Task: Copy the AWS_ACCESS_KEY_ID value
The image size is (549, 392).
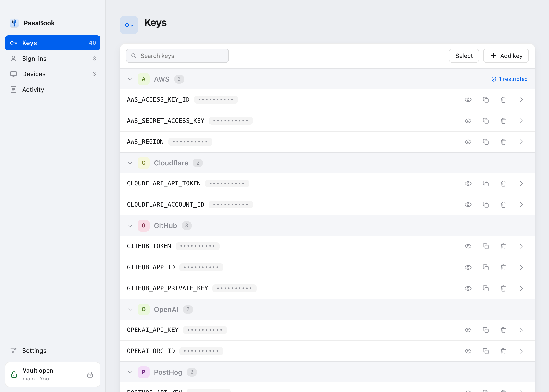Action: pyautogui.click(x=486, y=100)
